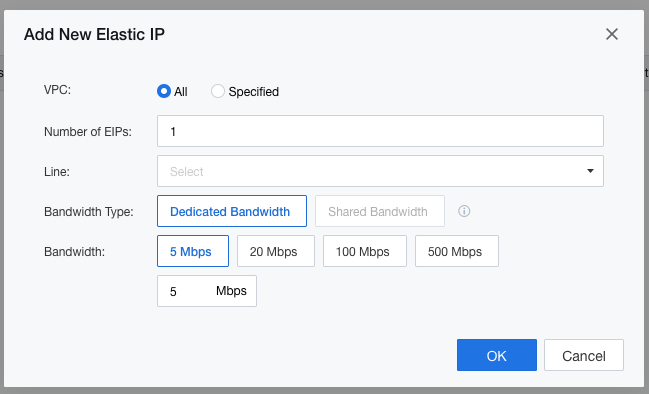This screenshot has height=394, width=649.
Task: Set bandwidth to 100 Mbps preset
Action: (x=365, y=251)
